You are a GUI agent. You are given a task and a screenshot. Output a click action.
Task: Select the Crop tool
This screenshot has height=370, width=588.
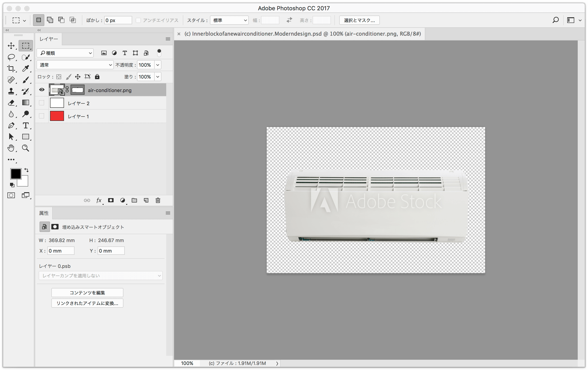click(x=11, y=68)
